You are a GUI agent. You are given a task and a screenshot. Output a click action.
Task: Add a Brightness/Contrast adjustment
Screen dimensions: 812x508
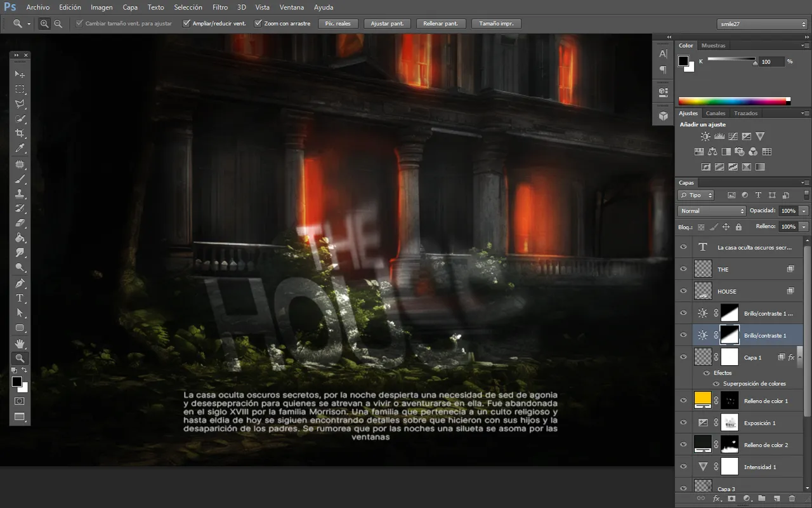tap(705, 137)
